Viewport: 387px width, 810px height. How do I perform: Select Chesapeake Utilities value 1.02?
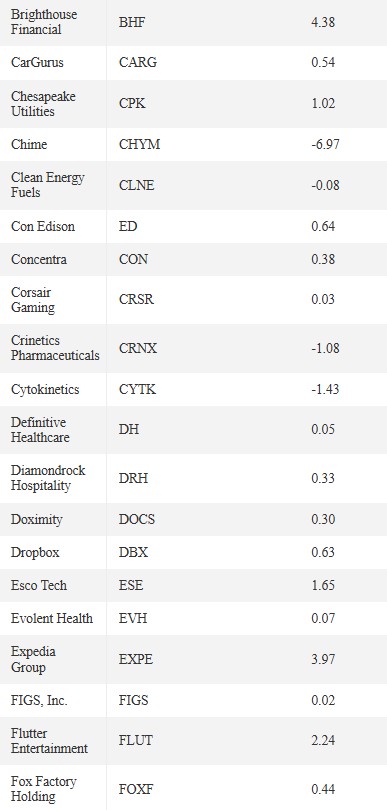[x=323, y=104]
